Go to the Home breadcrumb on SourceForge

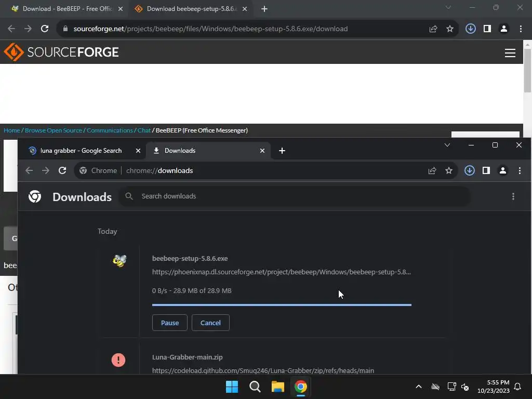click(x=12, y=130)
